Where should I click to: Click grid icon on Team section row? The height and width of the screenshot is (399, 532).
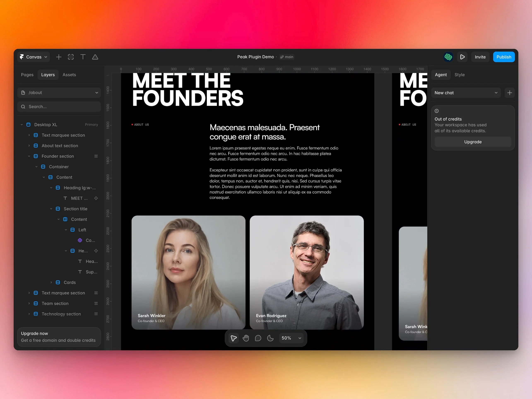pyautogui.click(x=96, y=303)
